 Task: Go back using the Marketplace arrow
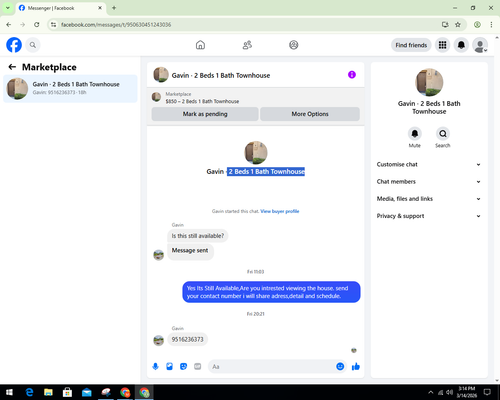coord(12,67)
